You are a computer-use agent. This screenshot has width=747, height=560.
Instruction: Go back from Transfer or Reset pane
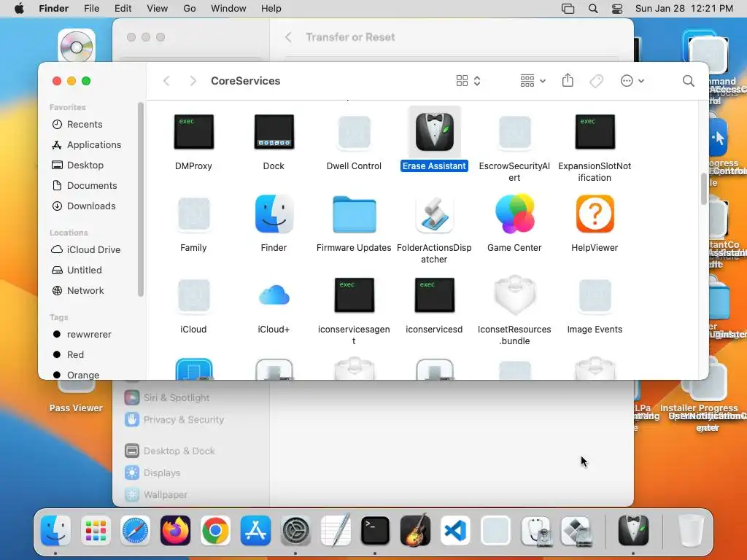click(288, 37)
